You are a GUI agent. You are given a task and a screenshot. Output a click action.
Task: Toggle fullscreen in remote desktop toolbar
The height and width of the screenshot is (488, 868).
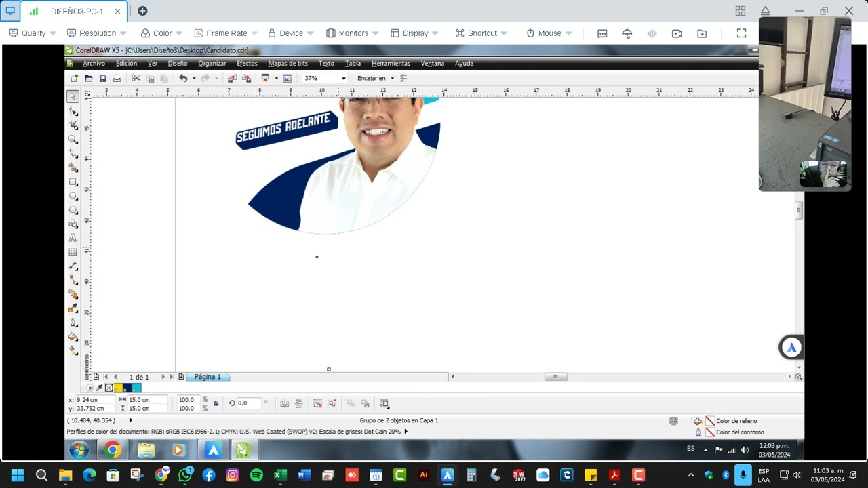point(741,33)
